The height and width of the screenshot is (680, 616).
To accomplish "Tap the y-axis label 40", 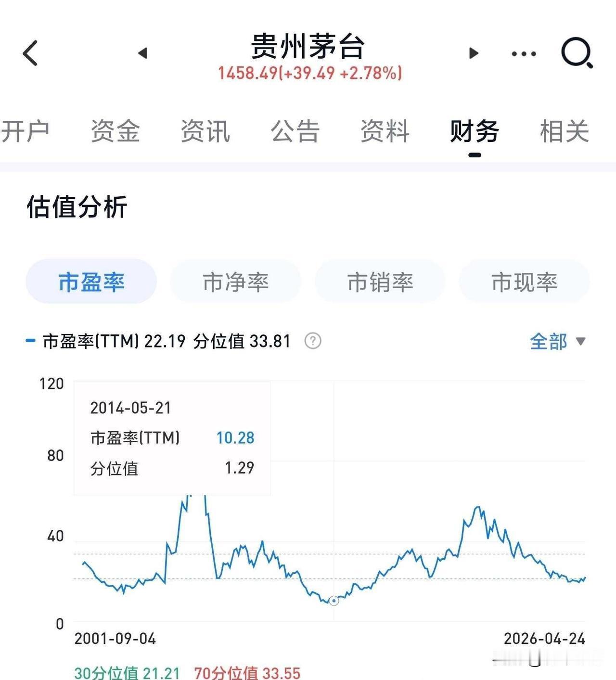I will pyautogui.click(x=55, y=536).
